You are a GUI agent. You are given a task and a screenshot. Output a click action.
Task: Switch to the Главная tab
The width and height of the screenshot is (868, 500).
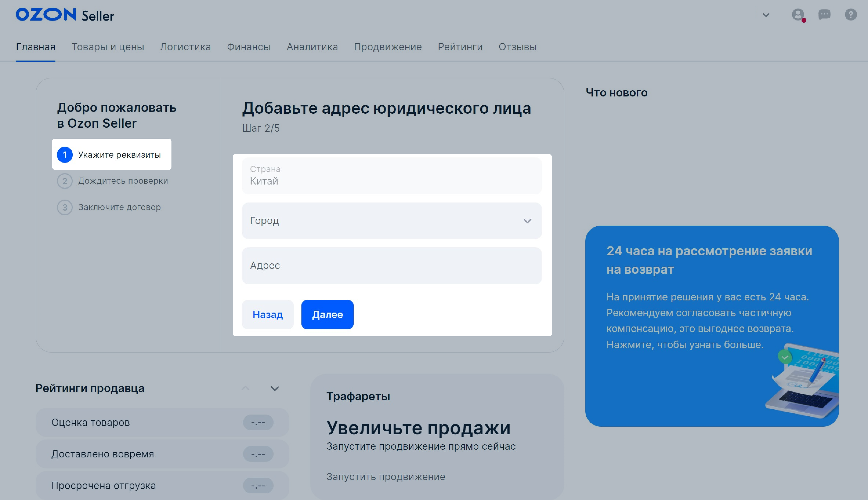[35, 47]
